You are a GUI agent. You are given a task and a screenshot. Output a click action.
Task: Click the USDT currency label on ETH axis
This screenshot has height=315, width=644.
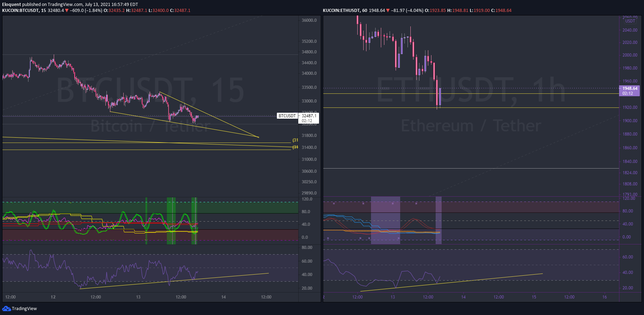tap(630, 21)
